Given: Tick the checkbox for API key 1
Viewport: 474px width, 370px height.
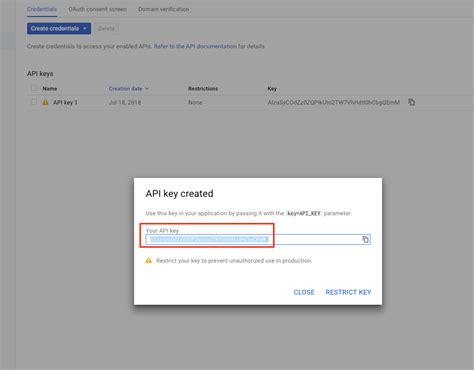Looking at the screenshot, I should (x=34, y=102).
